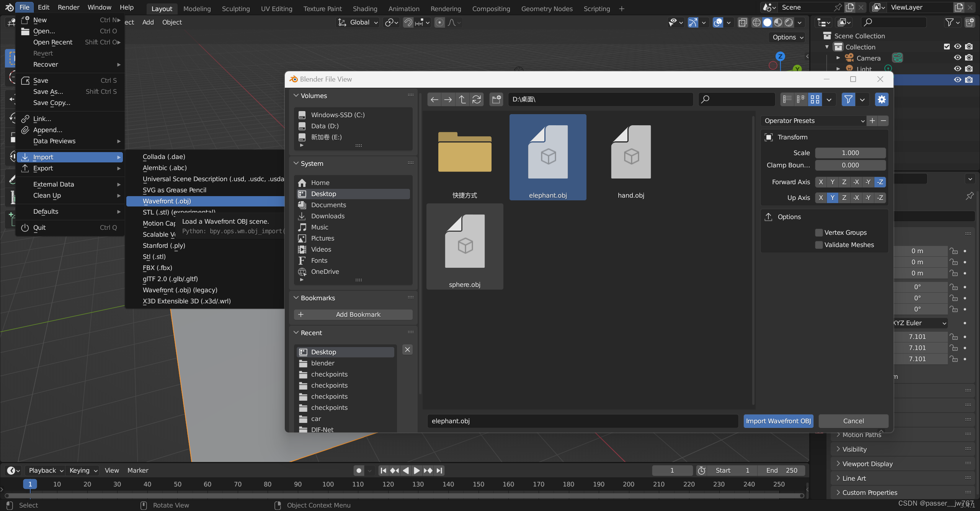Image resolution: width=980 pixels, height=511 pixels.
Task: Hide the Camera in viewport with eye icon
Action: (x=957, y=58)
